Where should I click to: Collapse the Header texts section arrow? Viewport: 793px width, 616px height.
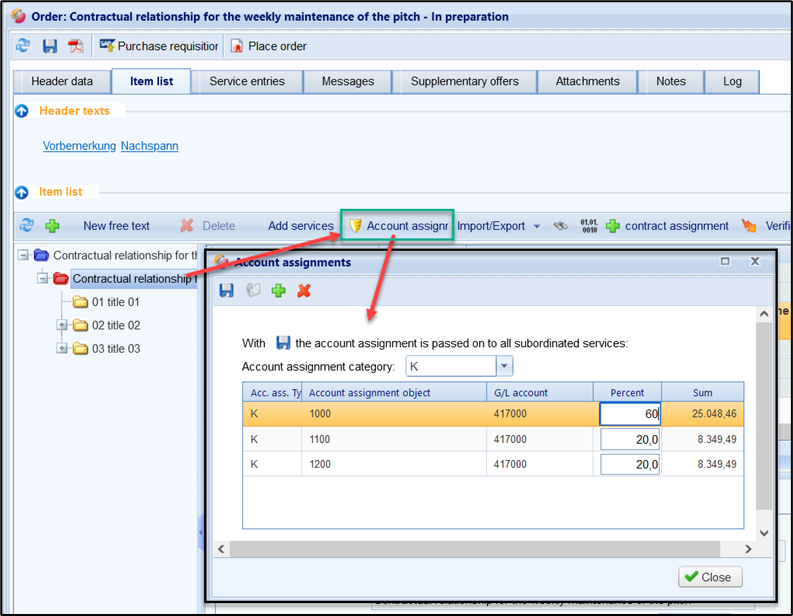22,111
